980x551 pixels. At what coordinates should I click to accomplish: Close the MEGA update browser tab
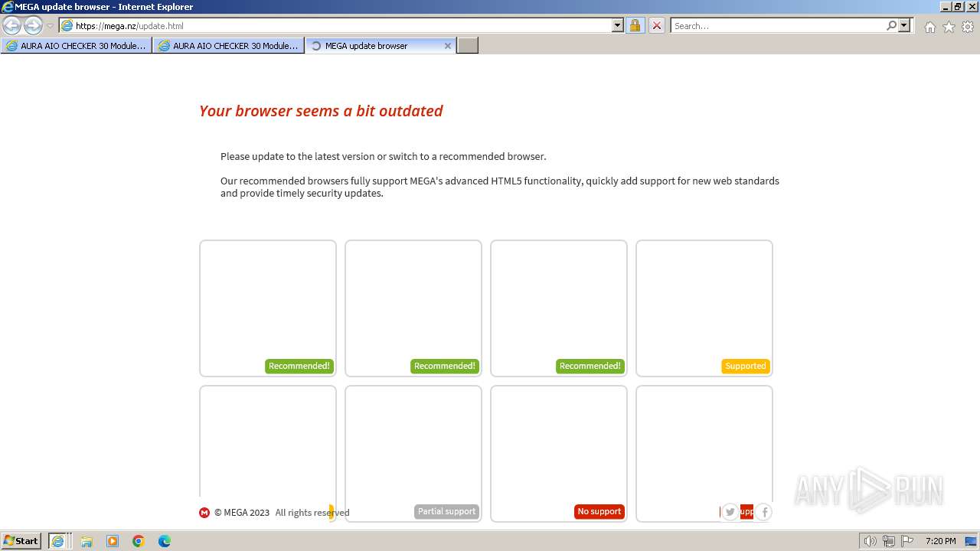(x=448, y=46)
